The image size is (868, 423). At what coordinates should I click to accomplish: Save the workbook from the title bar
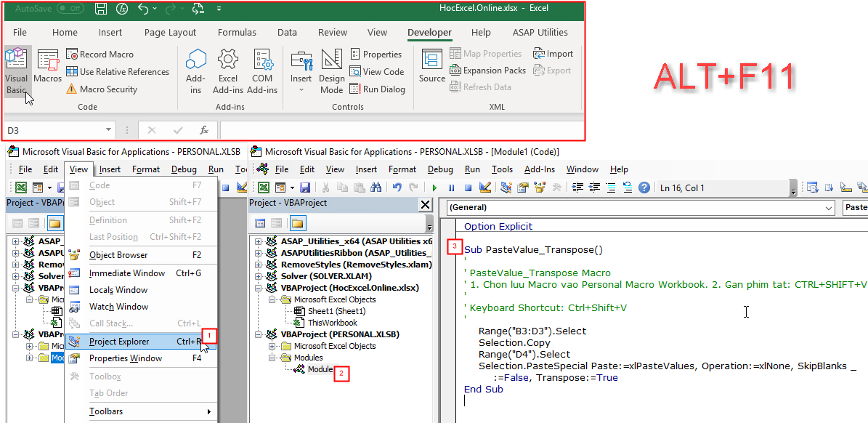tap(101, 8)
